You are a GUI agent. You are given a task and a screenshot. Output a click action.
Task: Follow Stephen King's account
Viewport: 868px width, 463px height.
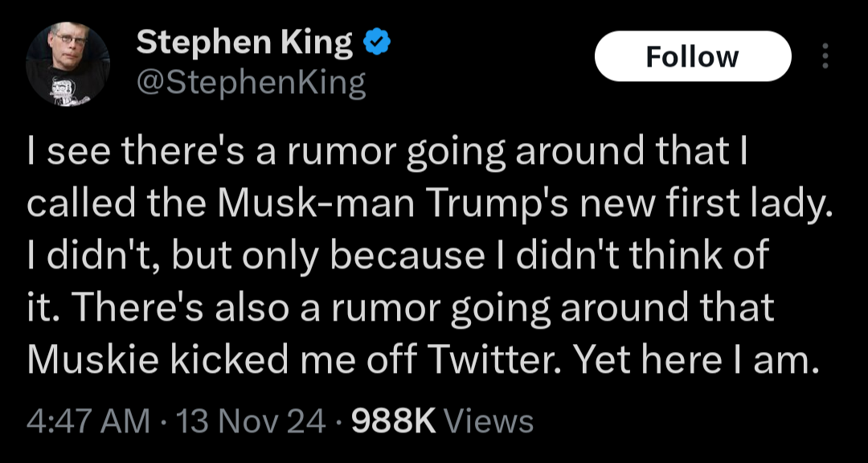pyautogui.click(x=693, y=56)
